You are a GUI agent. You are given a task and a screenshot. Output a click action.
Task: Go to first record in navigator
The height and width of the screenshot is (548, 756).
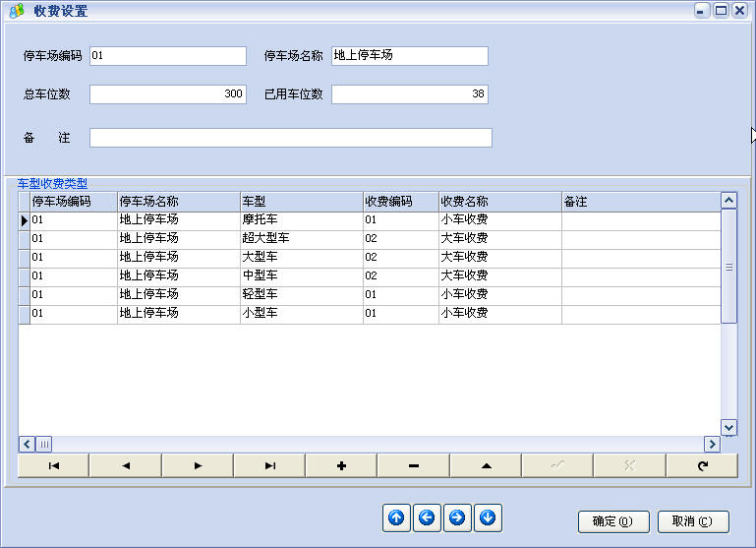(x=53, y=465)
